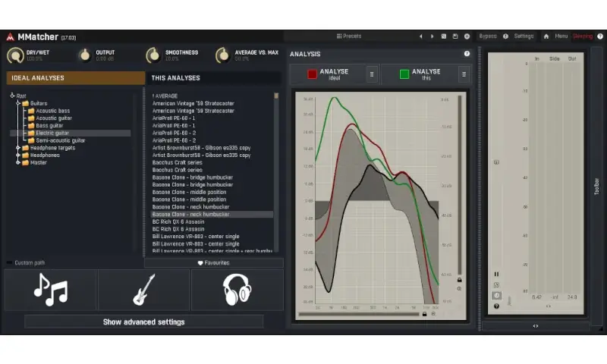Click Show advanced settings button
607x364 pixels.
(143, 322)
